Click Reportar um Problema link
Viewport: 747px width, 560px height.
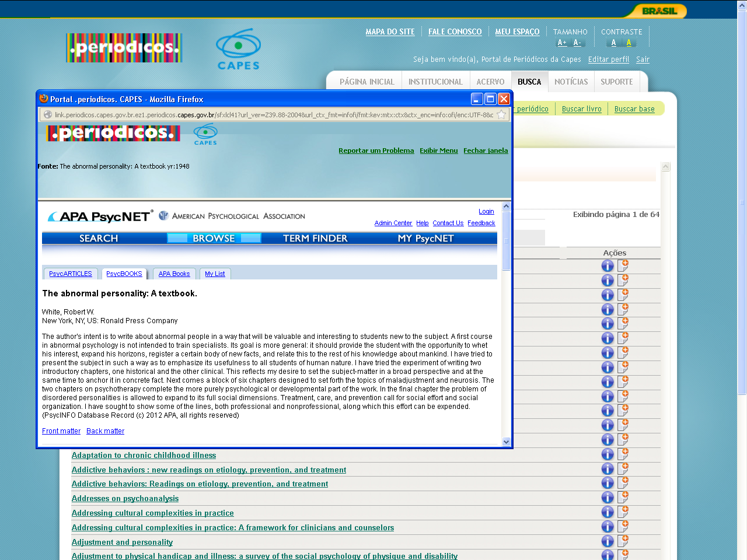(x=376, y=150)
